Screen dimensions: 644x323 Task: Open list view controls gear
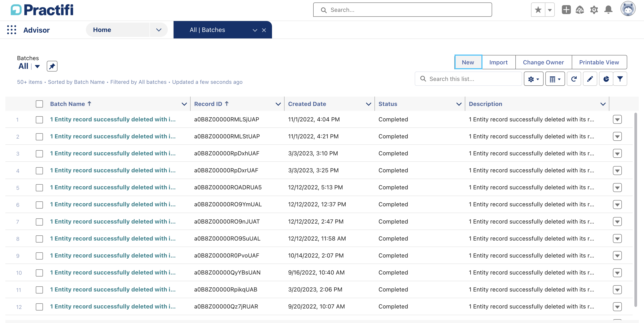tap(533, 79)
